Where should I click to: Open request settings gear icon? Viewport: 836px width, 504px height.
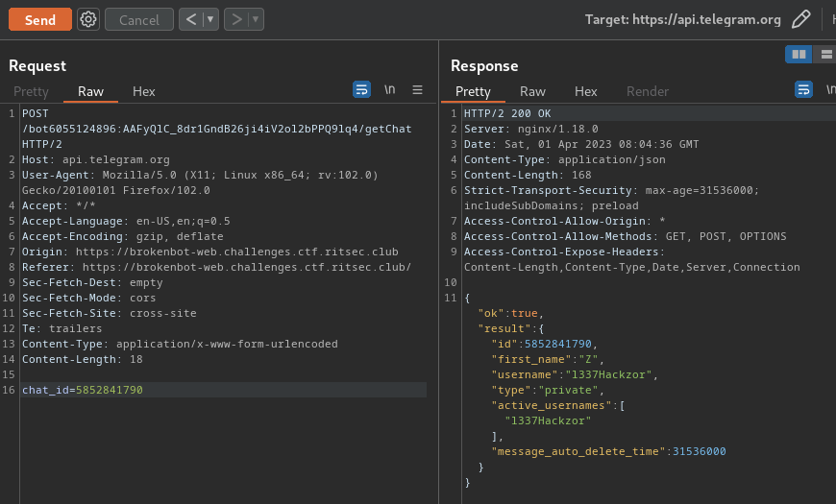tap(88, 20)
